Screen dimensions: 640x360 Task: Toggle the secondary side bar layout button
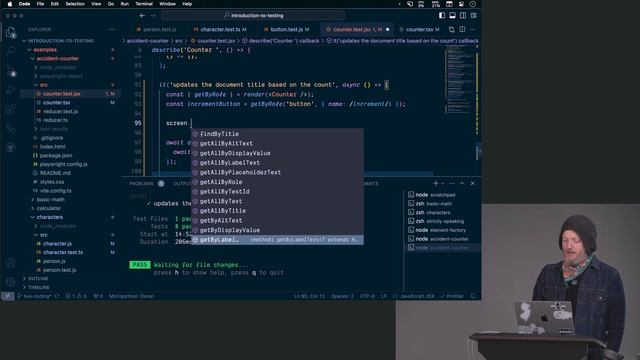[463, 16]
